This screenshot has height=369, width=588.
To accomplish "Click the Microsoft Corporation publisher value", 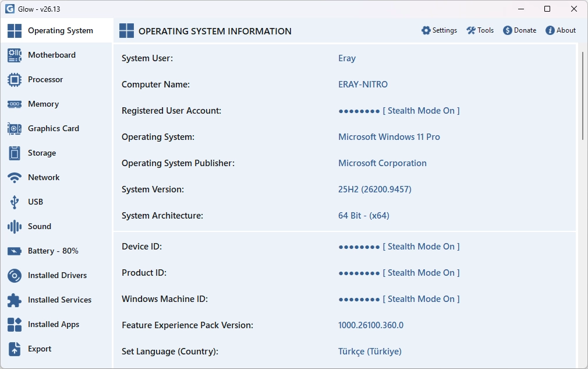I will tap(382, 163).
